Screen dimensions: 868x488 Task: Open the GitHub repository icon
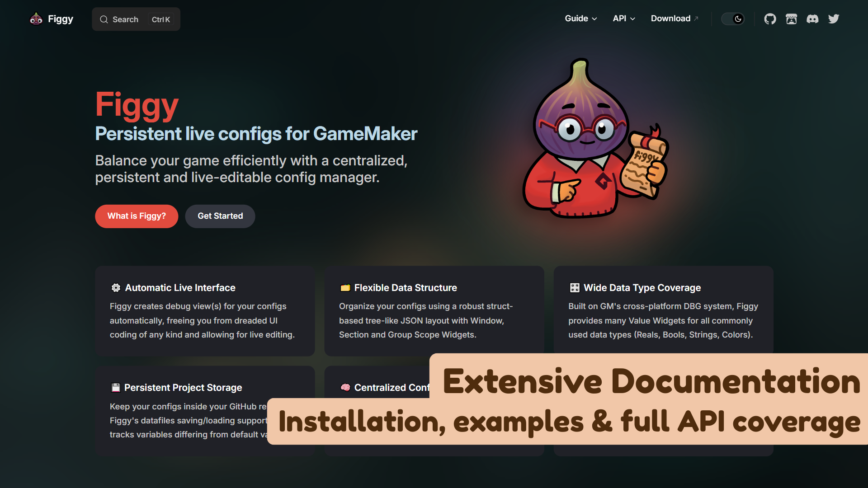point(770,19)
